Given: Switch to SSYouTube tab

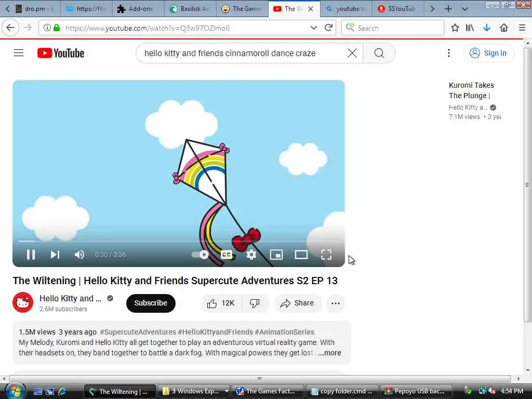Looking at the screenshot, I should pos(397,9).
